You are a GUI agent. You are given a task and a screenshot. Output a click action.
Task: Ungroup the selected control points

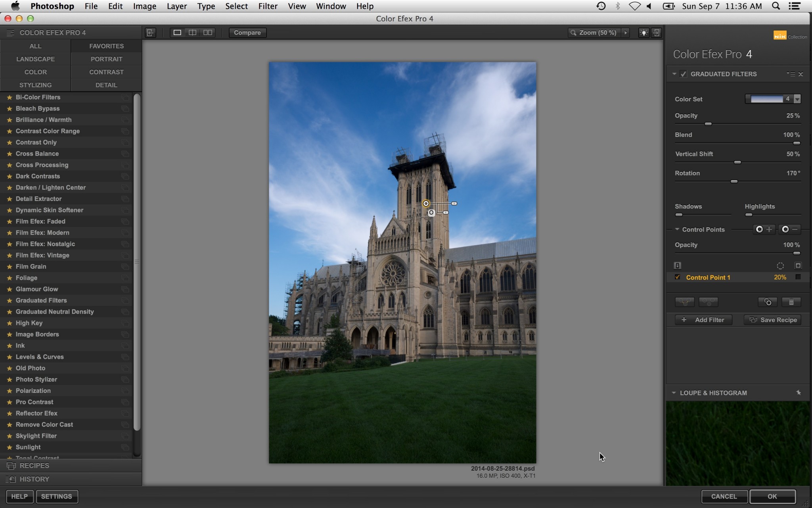(x=709, y=302)
